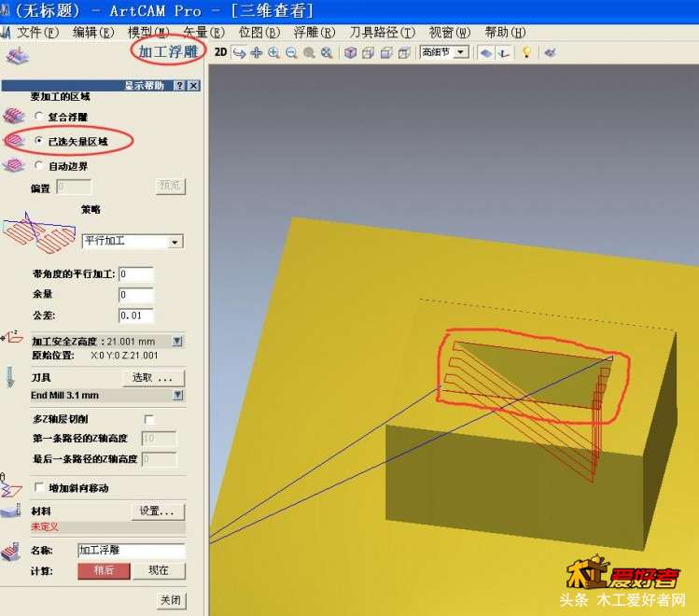Click the selected vector area icon

pyautogui.click(x=14, y=141)
